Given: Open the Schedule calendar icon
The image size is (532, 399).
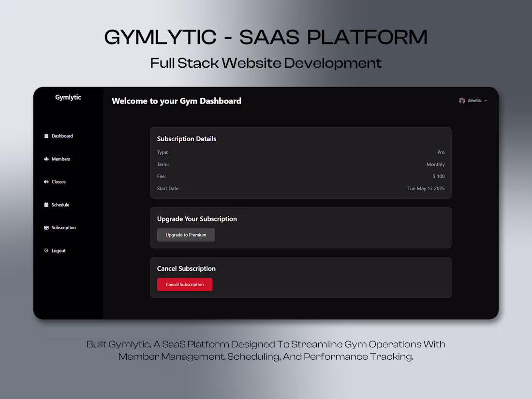Looking at the screenshot, I should pyautogui.click(x=45, y=205).
